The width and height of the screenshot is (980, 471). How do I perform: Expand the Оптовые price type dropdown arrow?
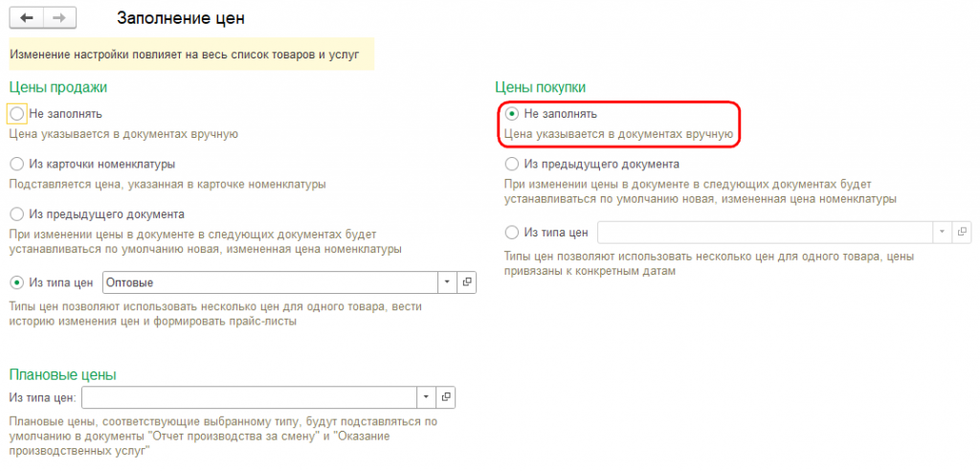tap(447, 282)
